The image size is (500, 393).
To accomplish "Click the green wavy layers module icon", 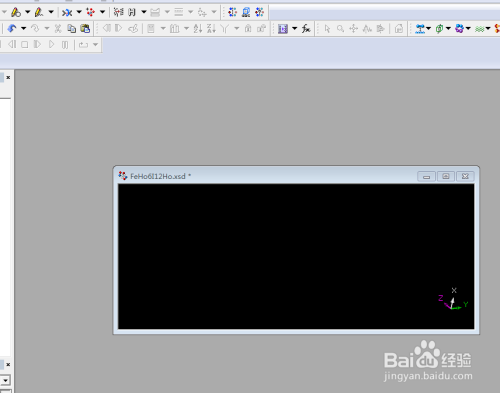I will (480, 29).
